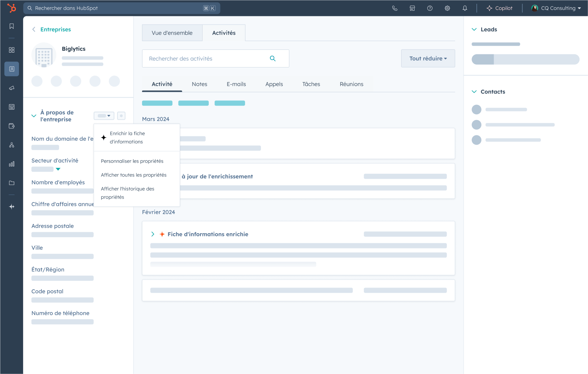588x374 pixels.
Task: Open the Tout réduire dropdown
Action: click(428, 58)
